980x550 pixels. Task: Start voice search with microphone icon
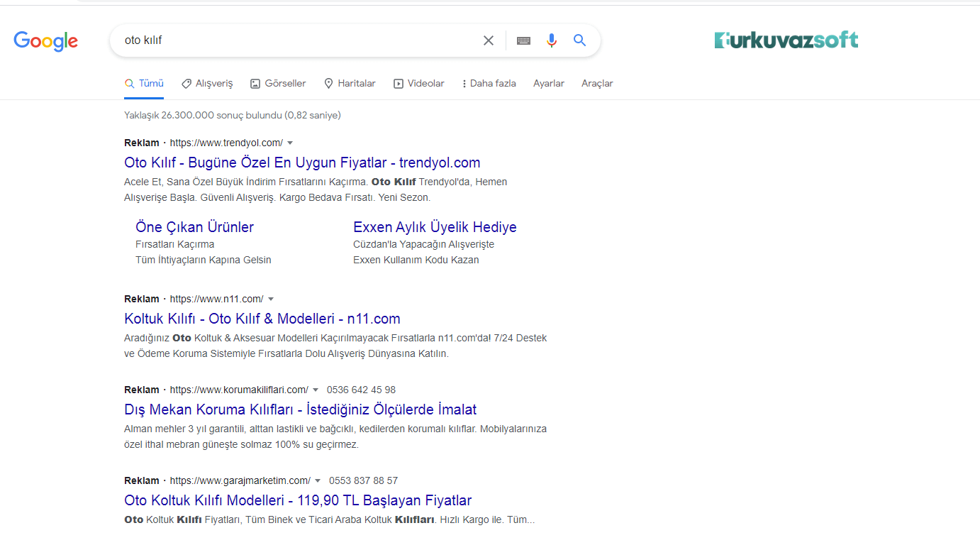[552, 40]
